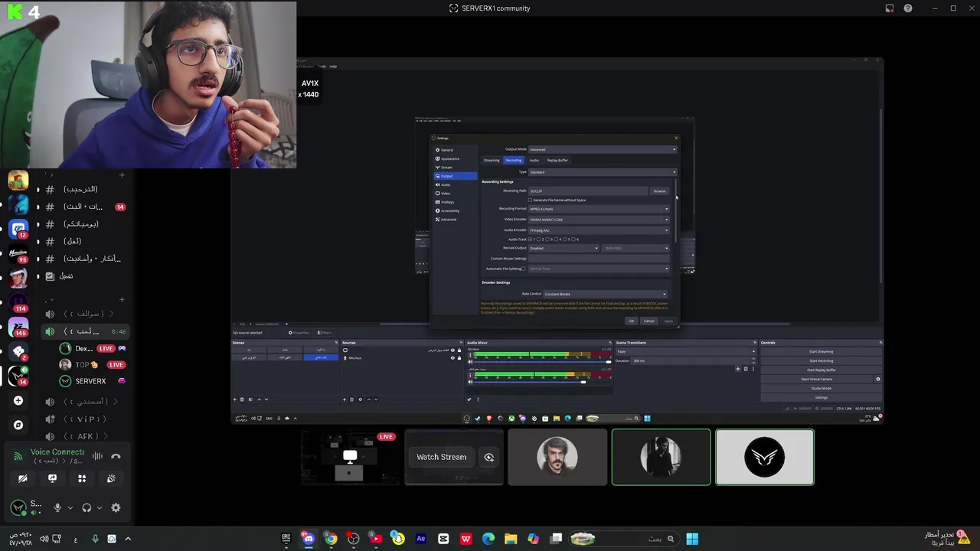Open Discord user settings gear
980x551 pixels.
116,507
